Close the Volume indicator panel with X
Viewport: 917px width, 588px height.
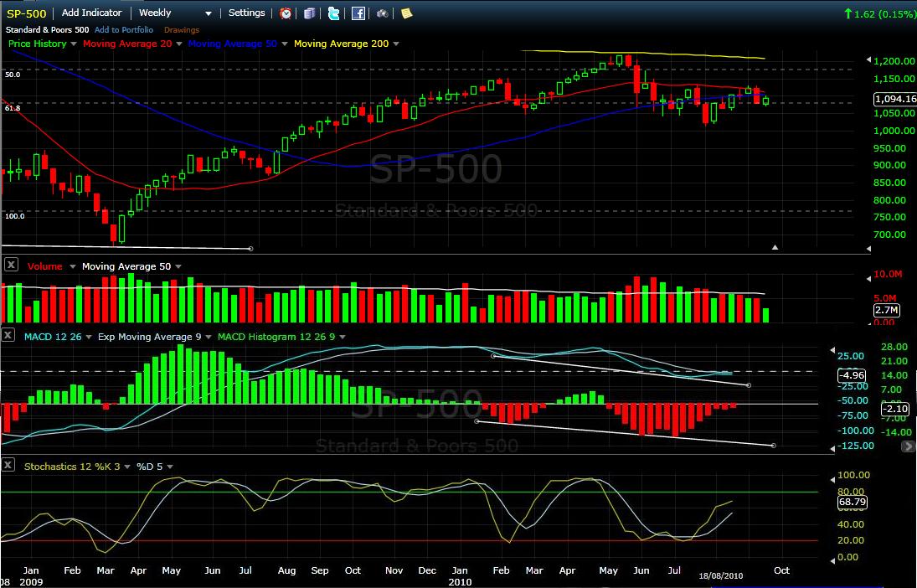point(11,265)
